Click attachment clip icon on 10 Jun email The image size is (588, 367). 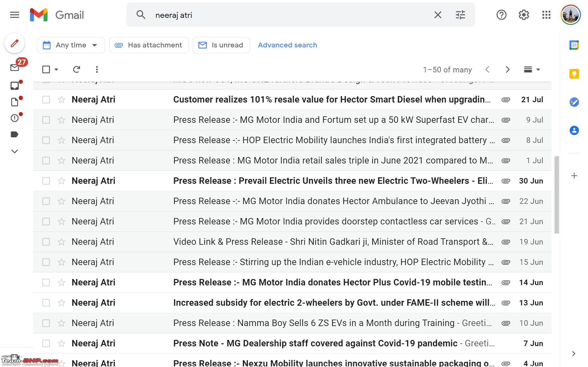(506, 323)
